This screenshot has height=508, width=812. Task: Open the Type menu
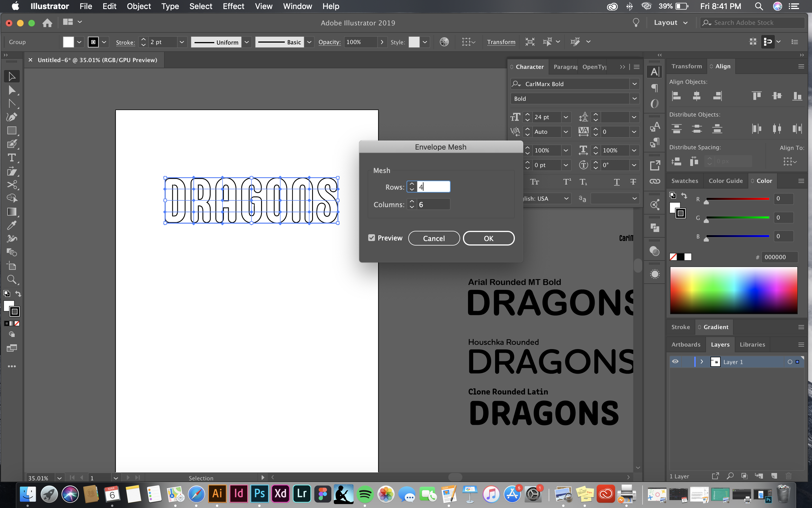(170, 6)
